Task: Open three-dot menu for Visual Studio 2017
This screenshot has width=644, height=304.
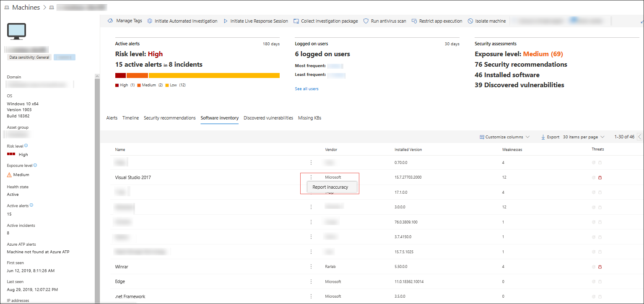Action: (311, 177)
